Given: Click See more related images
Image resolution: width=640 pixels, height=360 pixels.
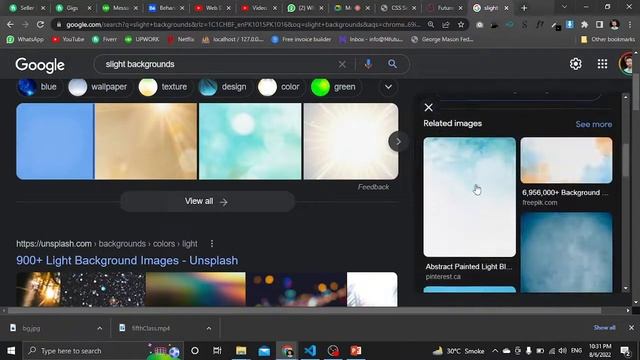Looking at the screenshot, I should 593,124.
